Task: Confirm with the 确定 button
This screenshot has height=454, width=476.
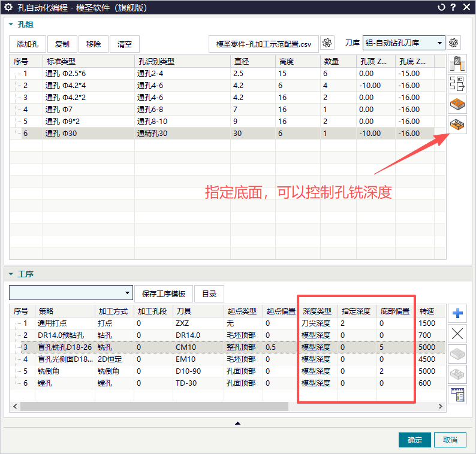Action: click(x=415, y=440)
